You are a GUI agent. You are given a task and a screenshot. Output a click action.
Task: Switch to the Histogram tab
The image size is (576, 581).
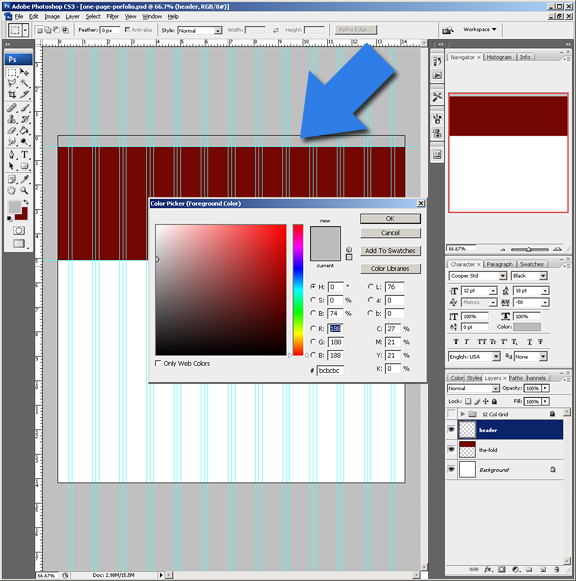point(499,57)
